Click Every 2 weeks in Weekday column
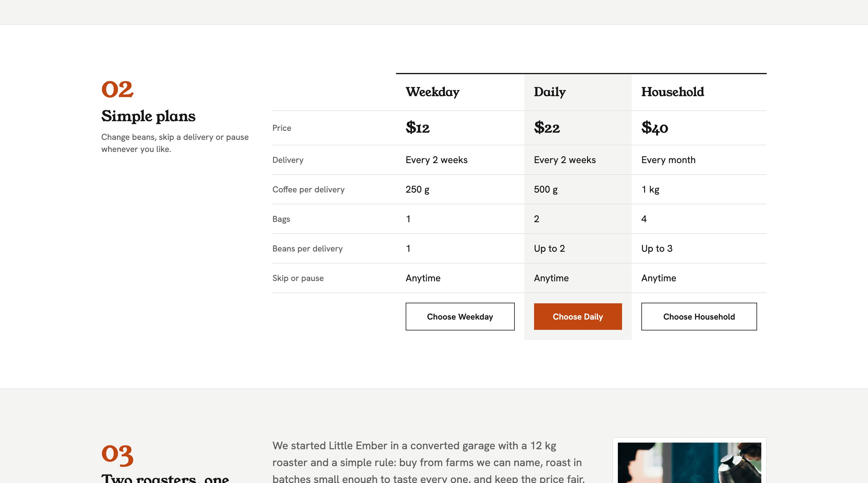The height and width of the screenshot is (483, 868). click(x=436, y=160)
